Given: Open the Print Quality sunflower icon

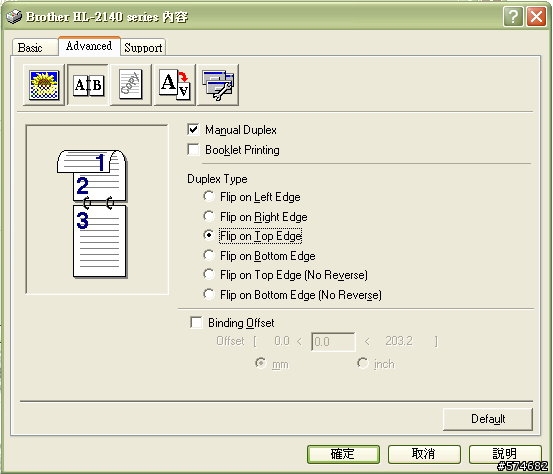Looking at the screenshot, I should (x=44, y=85).
